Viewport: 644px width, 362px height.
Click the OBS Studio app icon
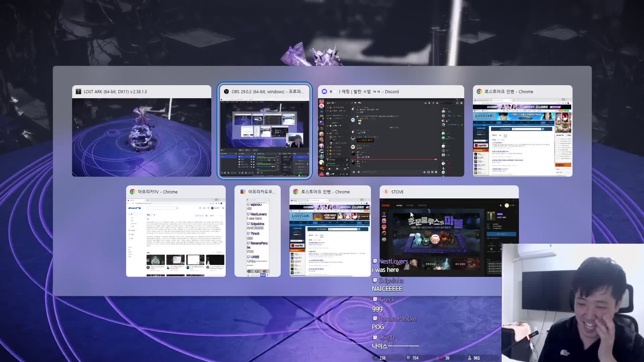(x=226, y=92)
